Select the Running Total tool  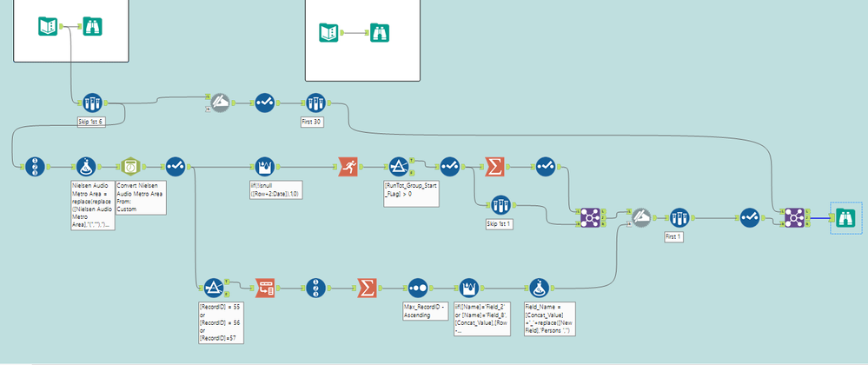pos(348,166)
